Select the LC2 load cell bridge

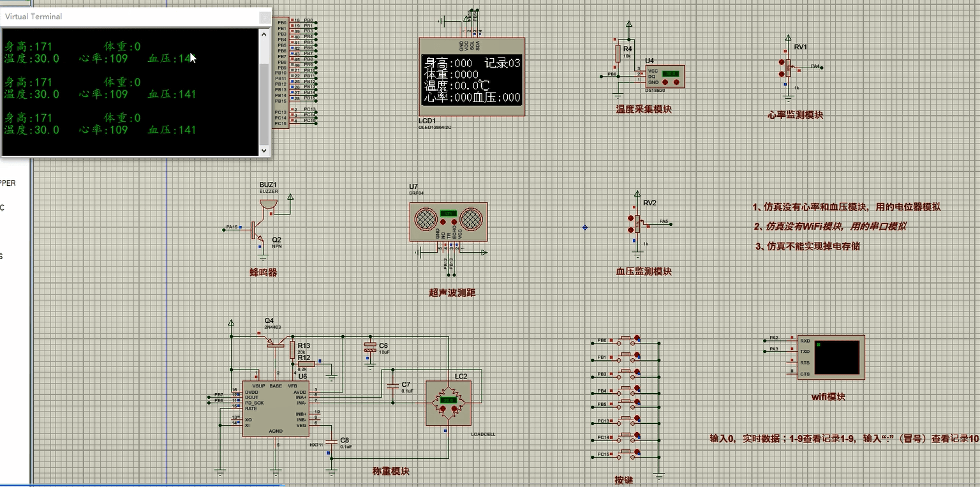pyautogui.click(x=448, y=402)
